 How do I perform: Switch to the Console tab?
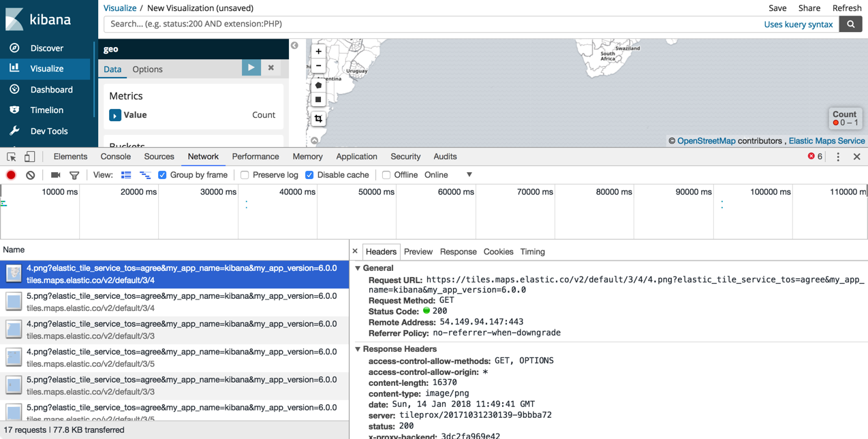pyautogui.click(x=116, y=157)
